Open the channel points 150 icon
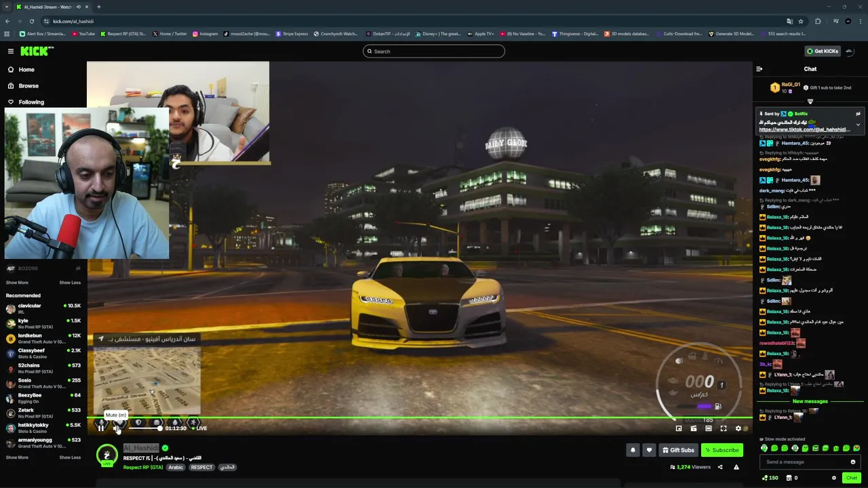This screenshot has width=868, height=488. (770, 478)
